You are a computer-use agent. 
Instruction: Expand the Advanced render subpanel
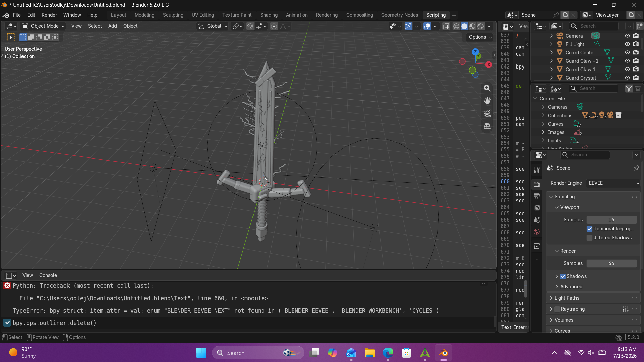(x=571, y=287)
